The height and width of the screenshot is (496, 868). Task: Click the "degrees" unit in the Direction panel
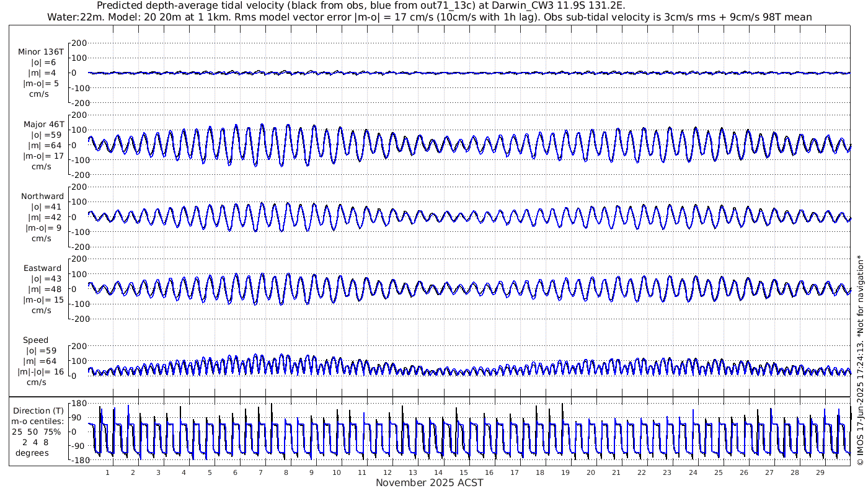coord(32,453)
